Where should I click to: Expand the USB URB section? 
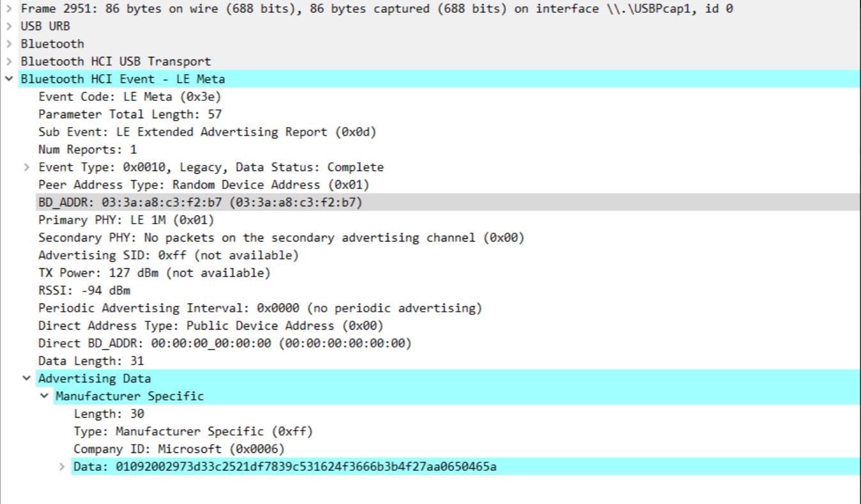(8, 26)
